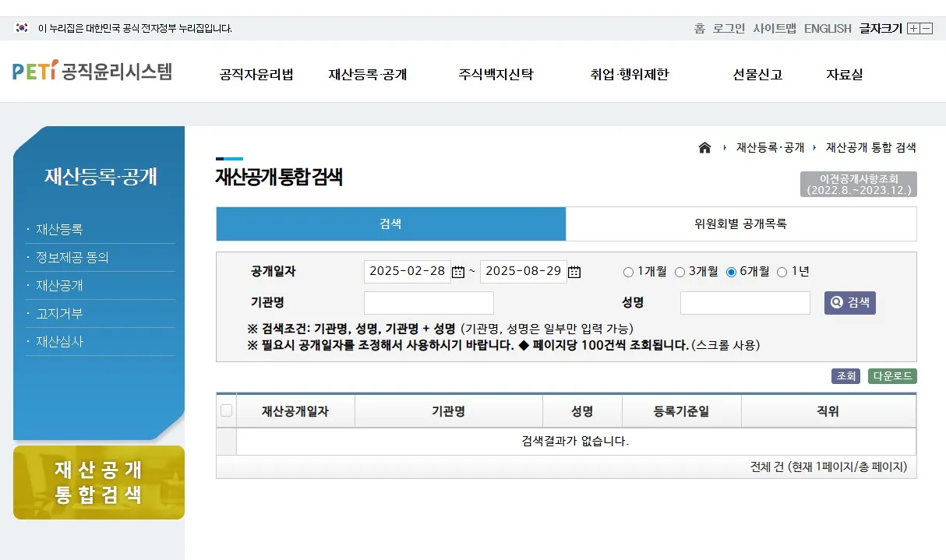The image size is (946, 560).
Task: Click the 이전공개사항조회 history button
Action: tap(857, 184)
